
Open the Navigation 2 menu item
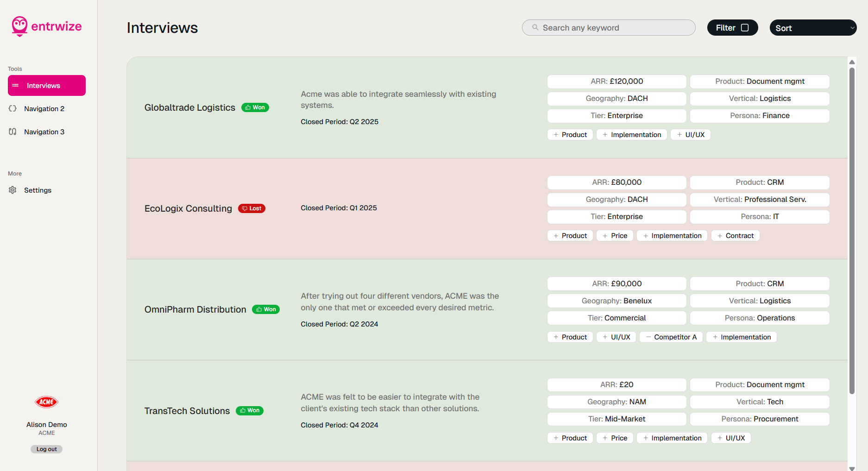pyautogui.click(x=44, y=109)
